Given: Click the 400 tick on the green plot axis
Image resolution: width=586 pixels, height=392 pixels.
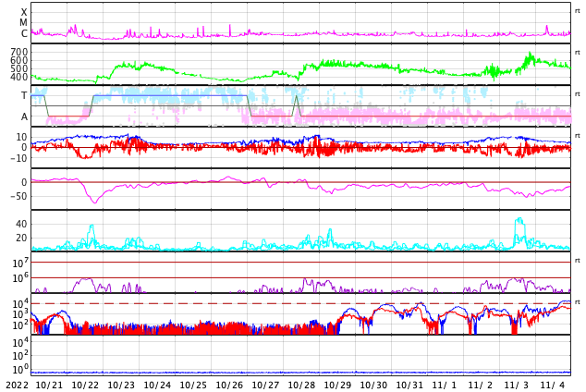Looking at the screenshot, I should point(19,79).
